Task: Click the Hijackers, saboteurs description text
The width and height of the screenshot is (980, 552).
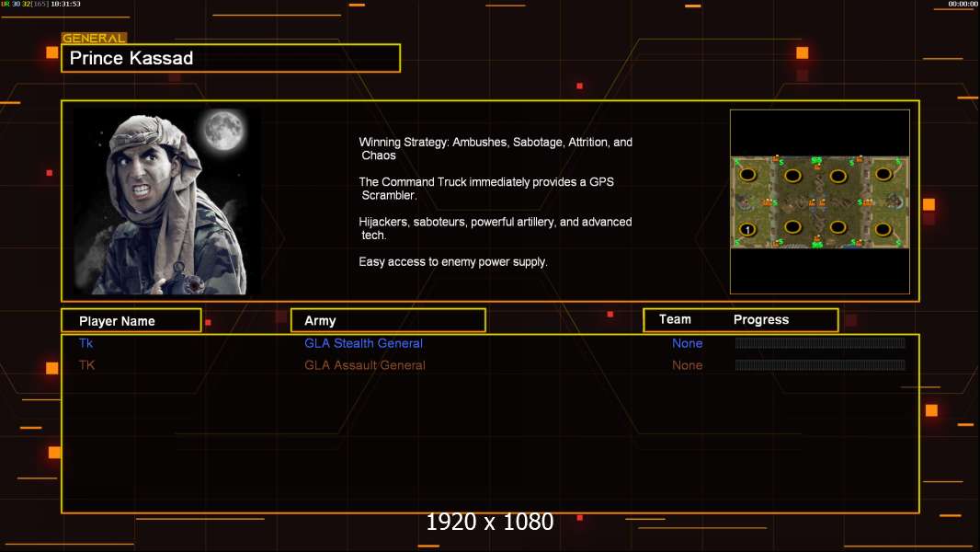Action: tap(495, 228)
